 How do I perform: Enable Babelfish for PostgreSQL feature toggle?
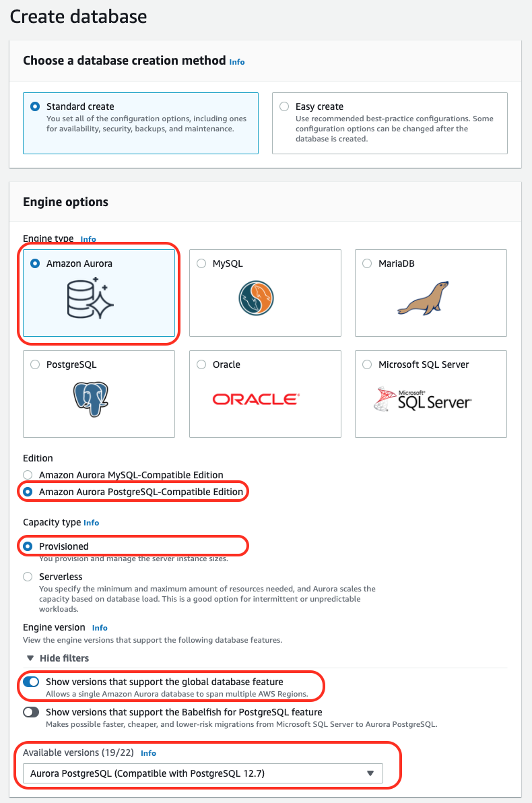31,712
